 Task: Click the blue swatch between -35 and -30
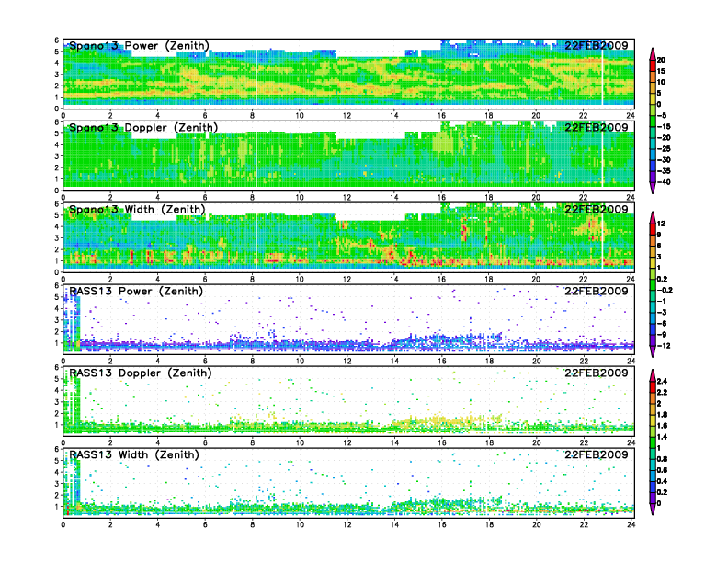click(653, 166)
